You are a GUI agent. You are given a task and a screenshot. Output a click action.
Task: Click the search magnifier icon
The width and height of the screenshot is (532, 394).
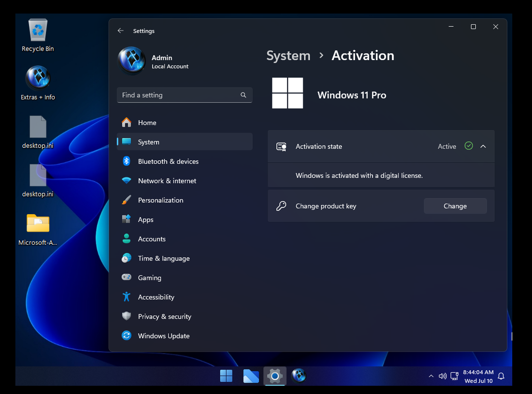(243, 95)
